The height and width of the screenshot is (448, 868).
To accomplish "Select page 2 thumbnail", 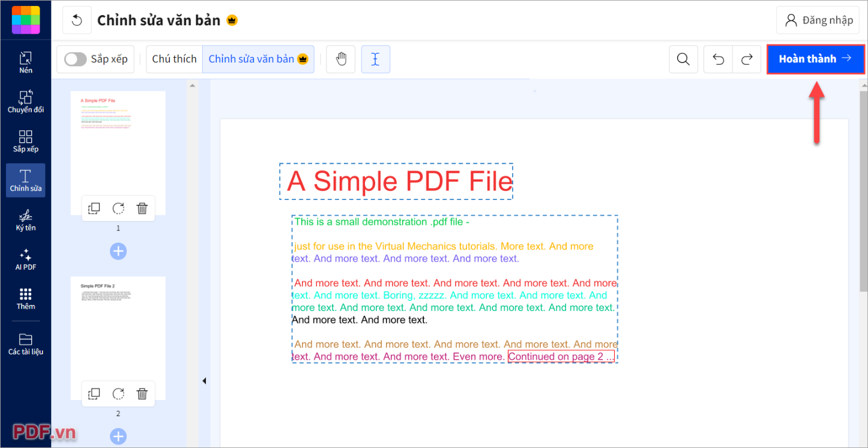I will (118, 338).
